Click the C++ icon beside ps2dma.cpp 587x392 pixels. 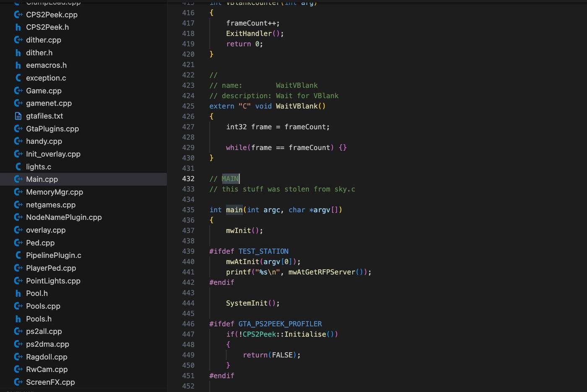coord(18,344)
